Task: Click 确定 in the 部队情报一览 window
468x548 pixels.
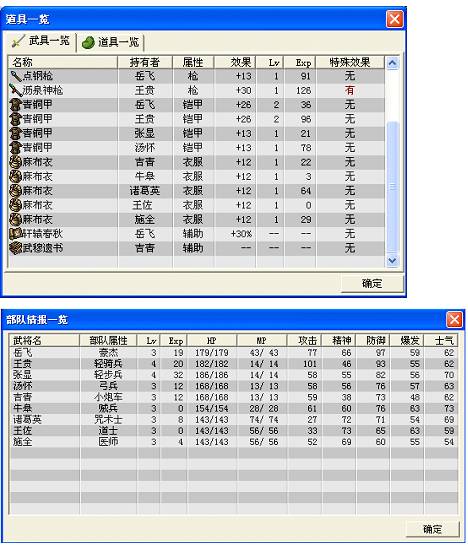Action: point(432,529)
